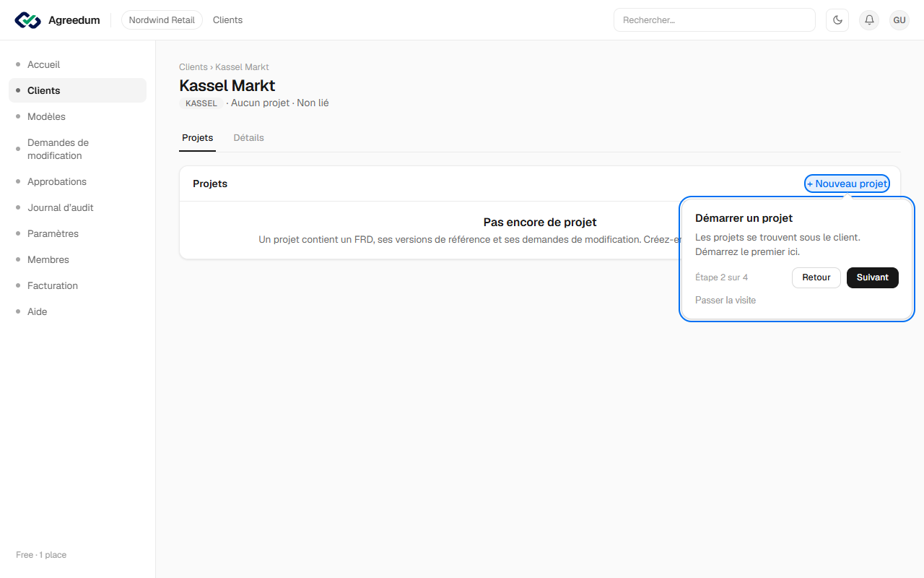Image resolution: width=924 pixels, height=578 pixels.
Task: Open Paramètres in the sidebar
Action: click(77, 233)
